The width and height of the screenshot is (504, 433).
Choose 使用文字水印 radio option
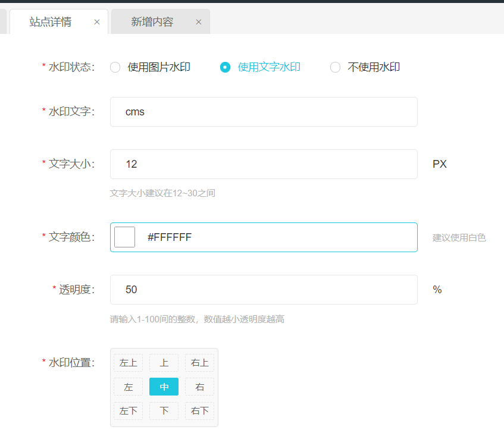225,67
